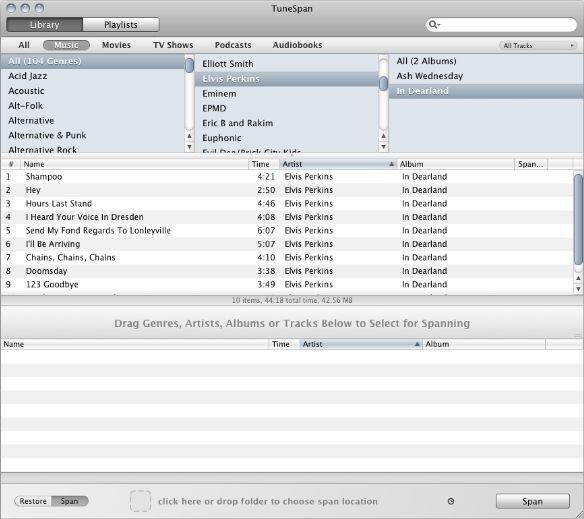
Task: Select the Acid Jazz genre
Action: [x=92, y=76]
